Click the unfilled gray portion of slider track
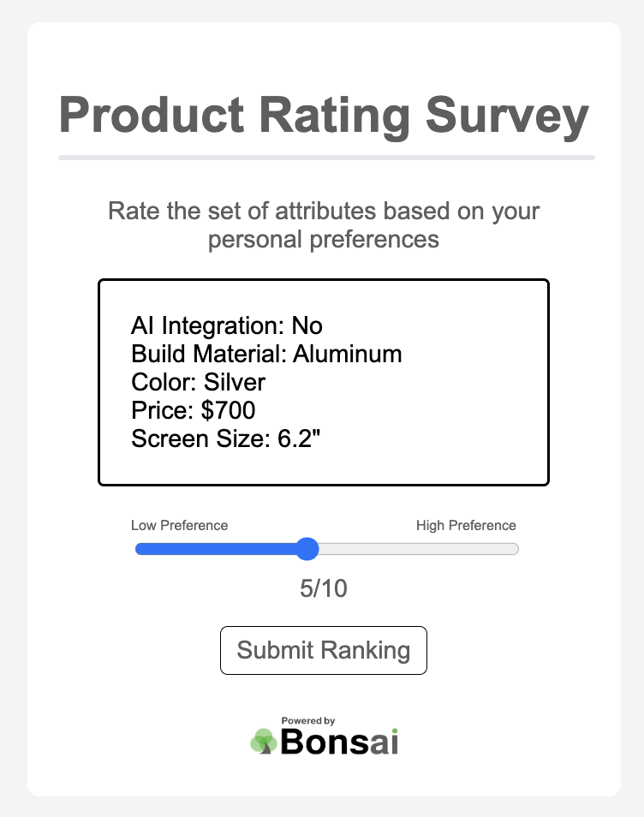 [420, 549]
